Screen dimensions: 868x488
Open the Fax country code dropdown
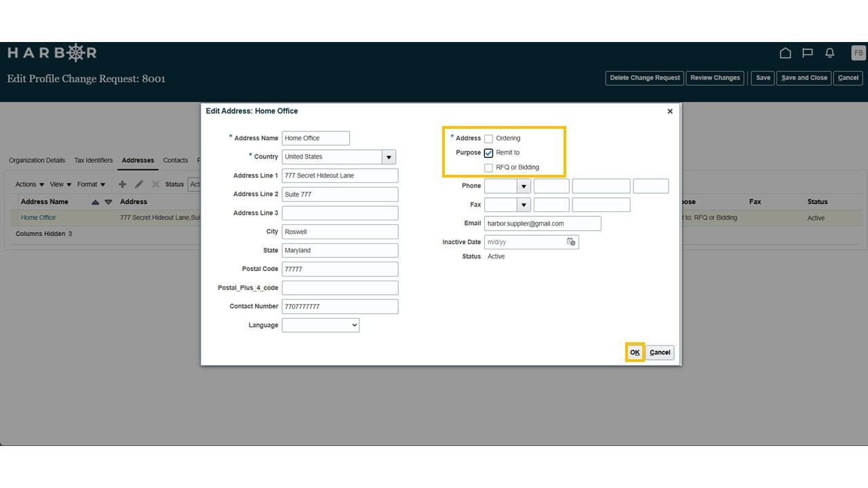click(524, 205)
